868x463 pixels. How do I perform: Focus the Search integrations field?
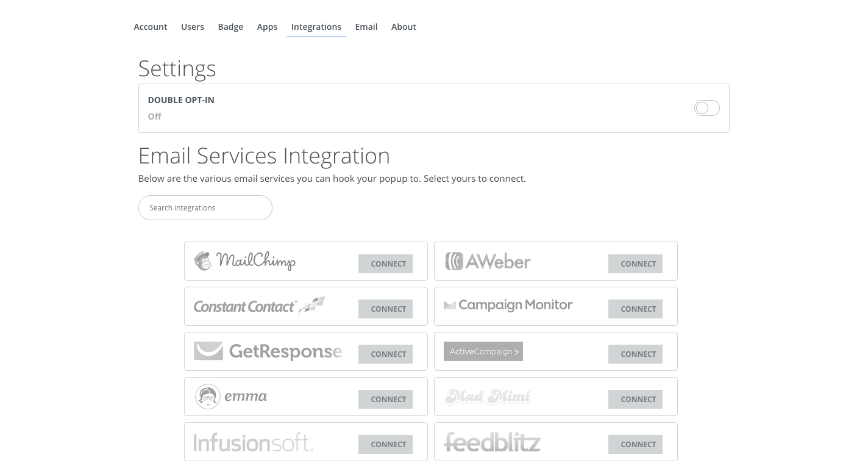click(205, 207)
